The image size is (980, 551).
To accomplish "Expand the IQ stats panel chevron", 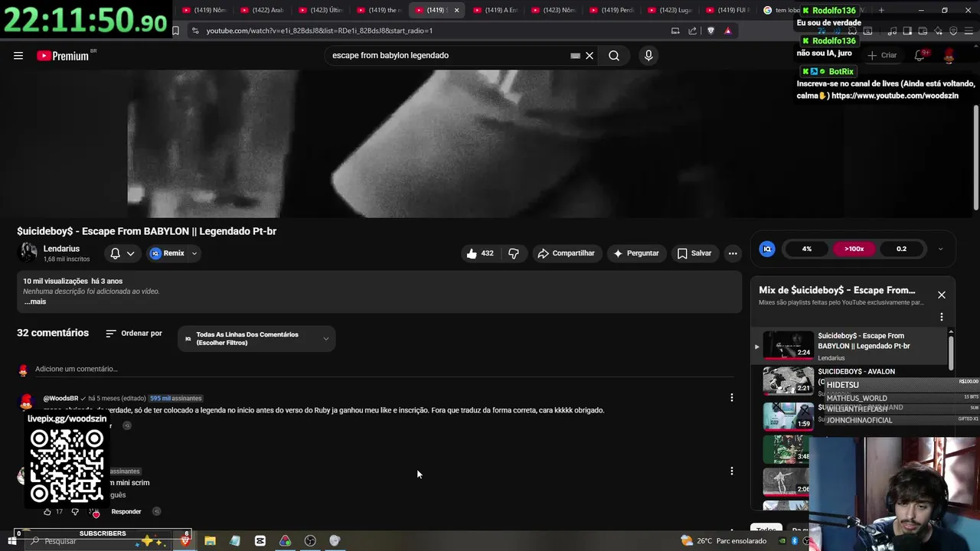I will tap(940, 249).
